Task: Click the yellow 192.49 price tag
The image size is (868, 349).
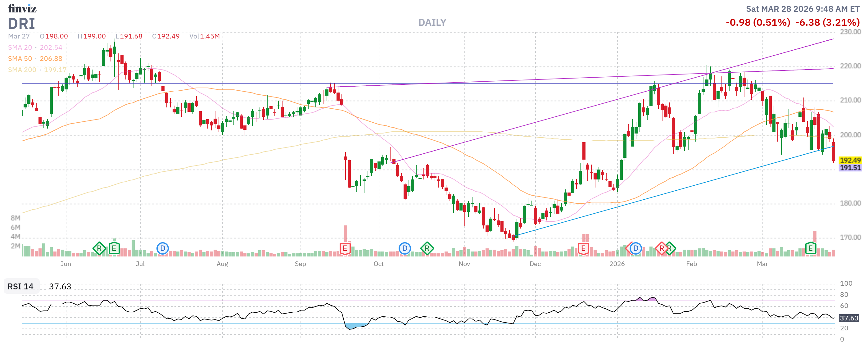Action: click(849, 160)
